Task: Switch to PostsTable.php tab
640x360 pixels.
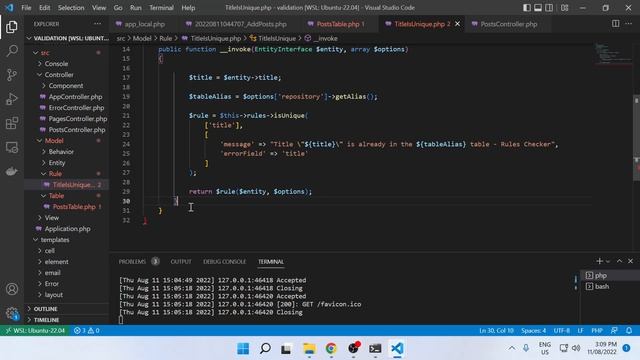Action: click(337, 24)
